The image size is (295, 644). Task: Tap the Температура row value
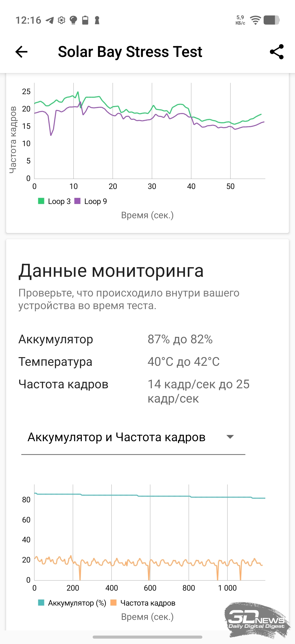click(184, 362)
